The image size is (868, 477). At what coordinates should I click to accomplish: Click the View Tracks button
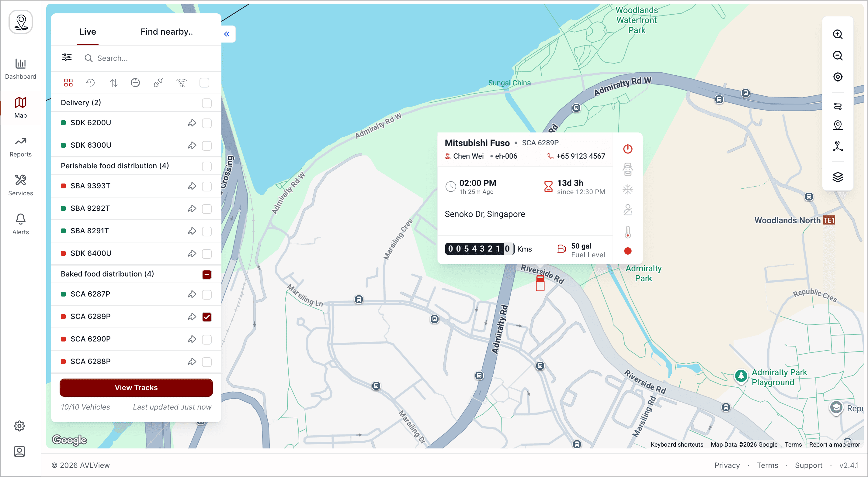click(136, 387)
